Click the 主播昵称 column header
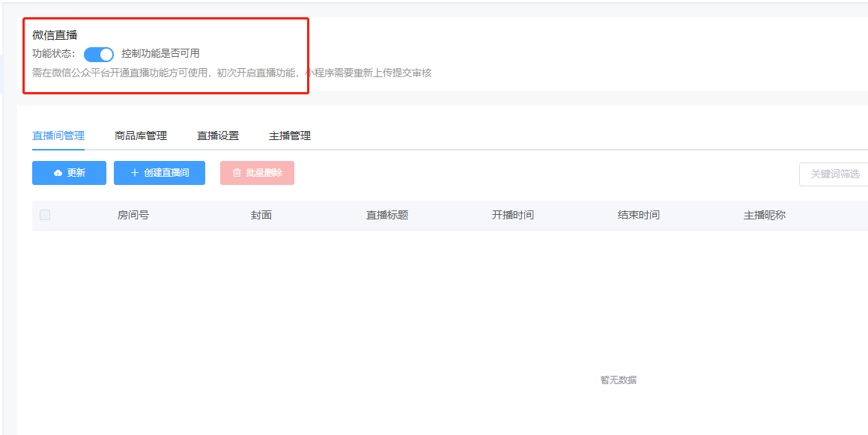 tap(765, 216)
